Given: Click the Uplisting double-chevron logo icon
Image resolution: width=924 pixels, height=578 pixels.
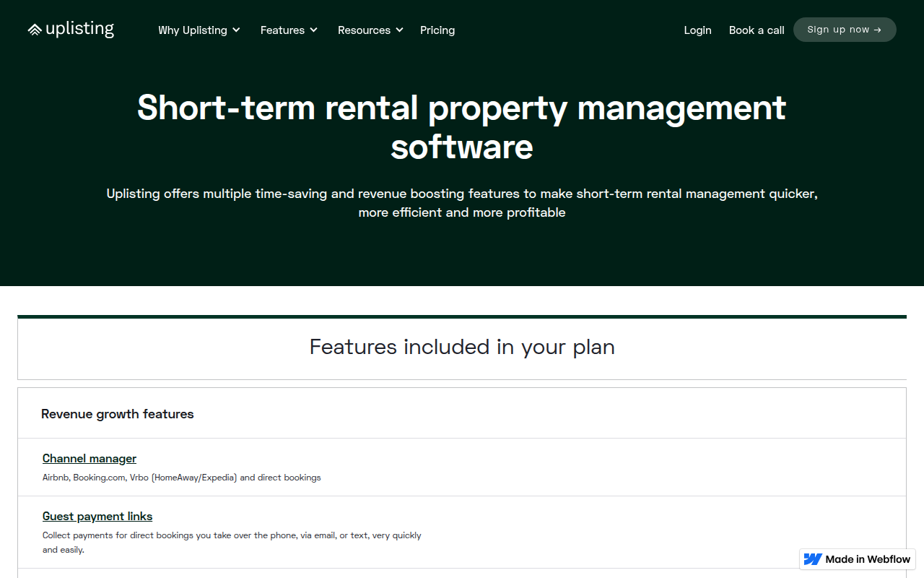Looking at the screenshot, I should [35, 30].
